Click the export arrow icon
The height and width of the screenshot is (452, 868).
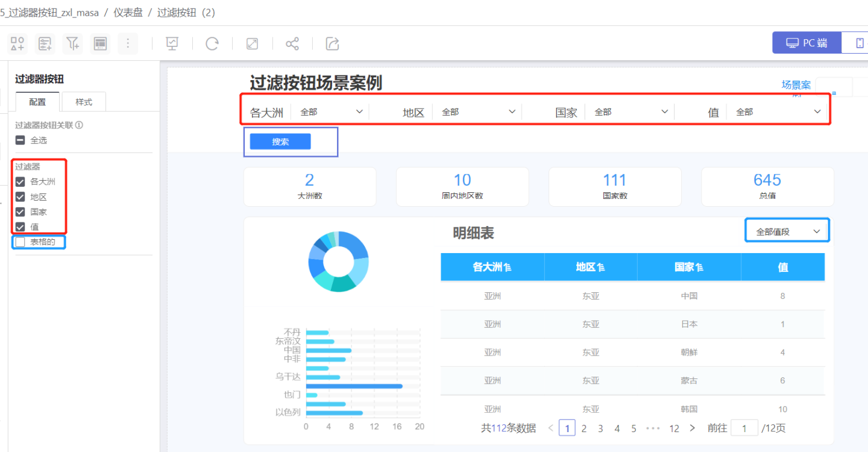click(x=332, y=43)
